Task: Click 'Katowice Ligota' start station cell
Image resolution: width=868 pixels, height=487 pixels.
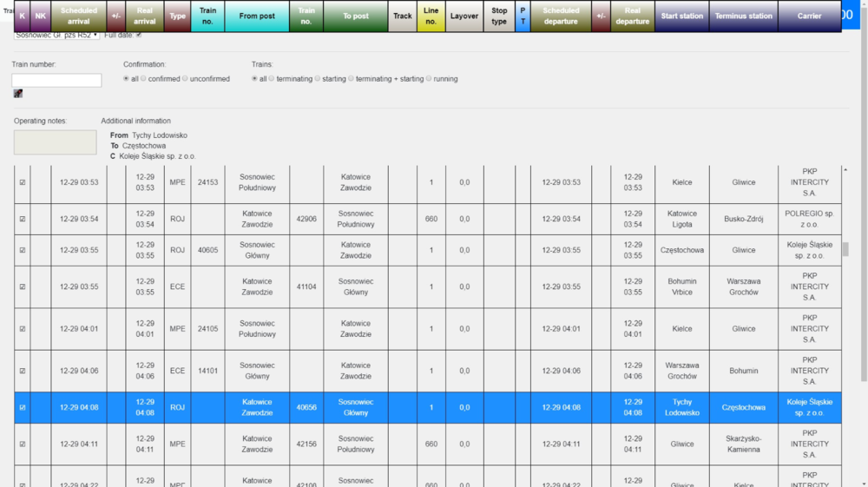Action: coord(682,219)
